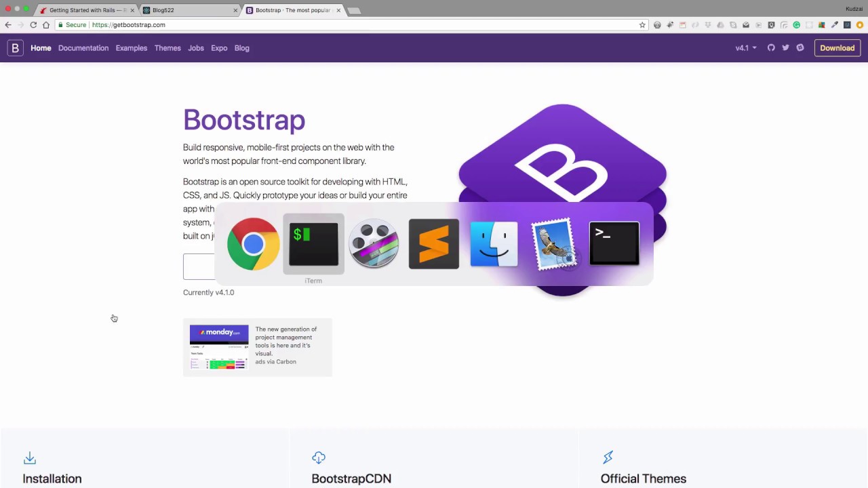Select iTerm in the app switcher
The width and height of the screenshot is (868, 488).
(313, 244)
